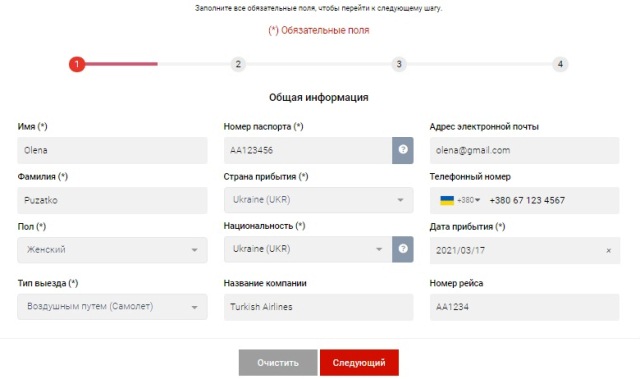Viewport: 640px width, 379px height.
Task: Click the Фамилия field containing Puzatko
Action: tap(112, 200)
